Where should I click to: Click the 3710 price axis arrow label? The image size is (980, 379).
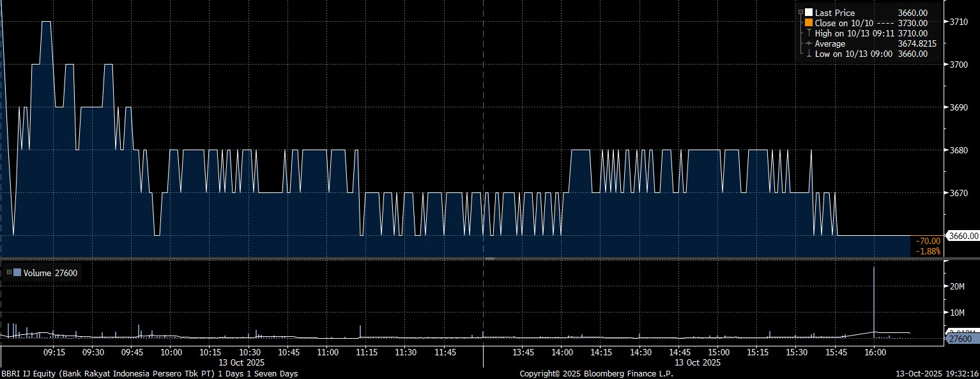coord(958,22)
